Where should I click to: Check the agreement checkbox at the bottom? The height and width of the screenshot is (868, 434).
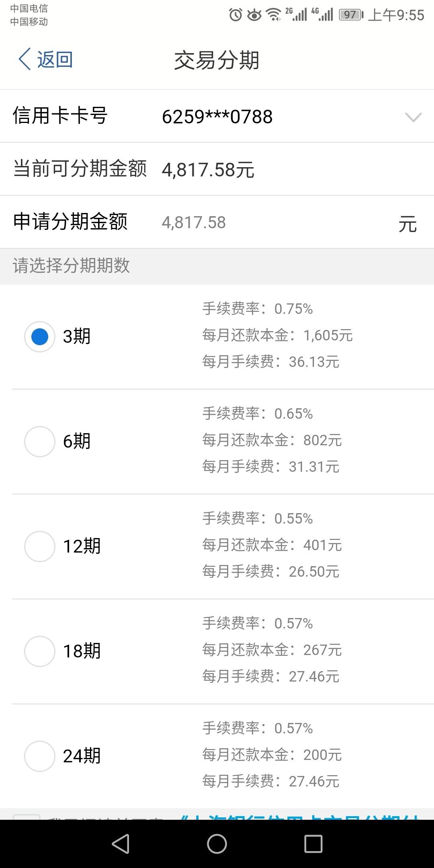tap(27, 817)
